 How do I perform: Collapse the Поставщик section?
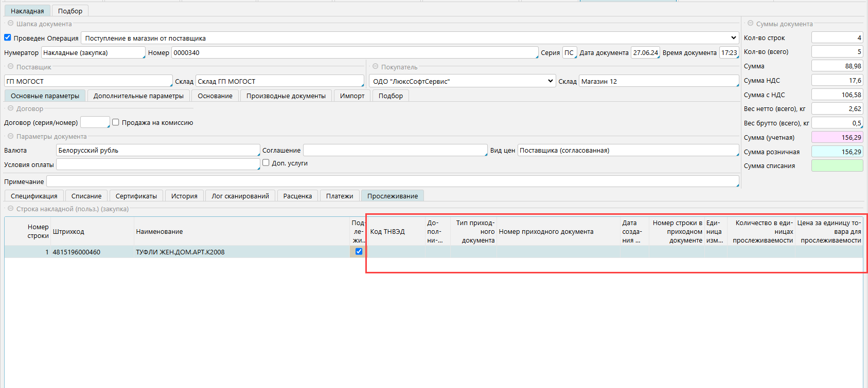click(x=10, y=67)
